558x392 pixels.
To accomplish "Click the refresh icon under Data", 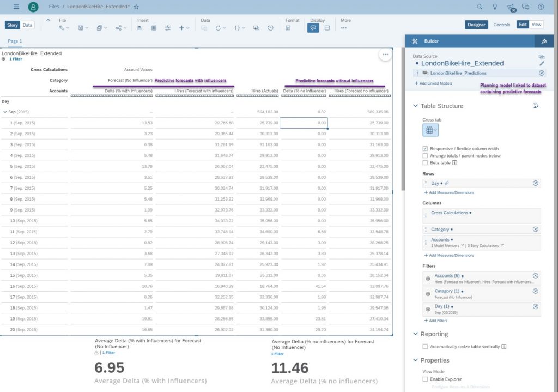I will [218, 28].
